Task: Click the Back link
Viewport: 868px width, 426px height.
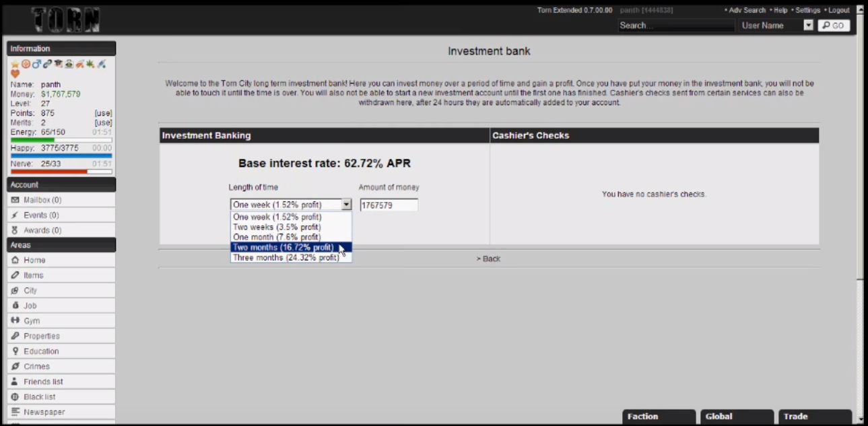Action: coord(489,259)
